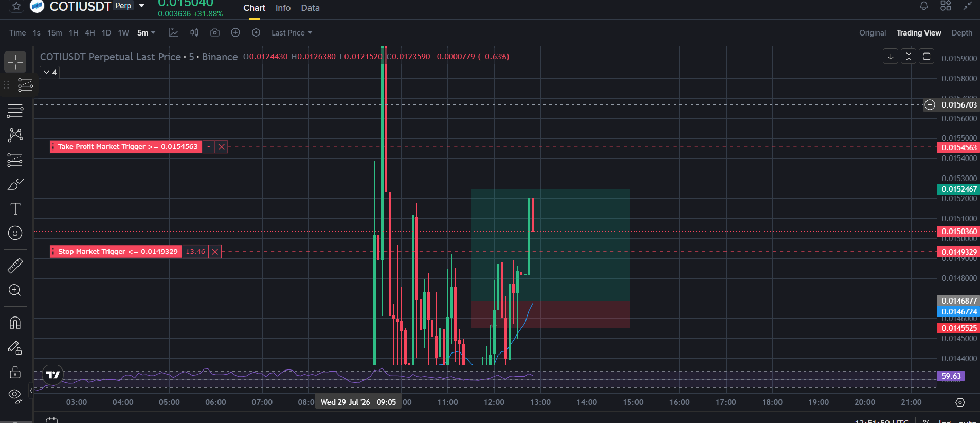Open the hexagon chart settings icon

click(256, 32)
